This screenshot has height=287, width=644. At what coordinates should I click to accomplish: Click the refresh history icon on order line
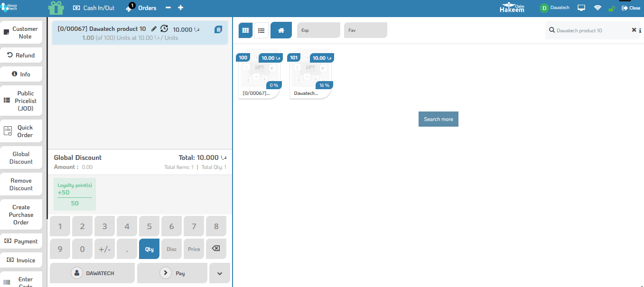(164, 28)
